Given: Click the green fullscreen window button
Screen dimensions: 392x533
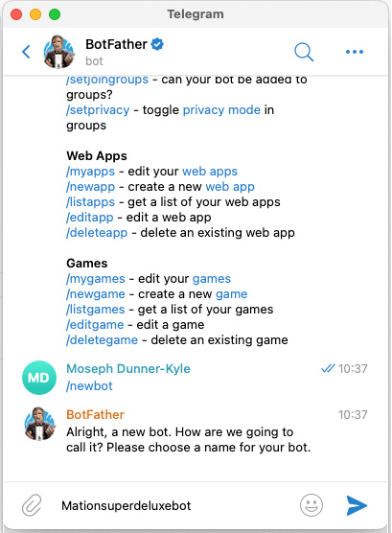Looking at the screenshot, I should coord(55,14).
